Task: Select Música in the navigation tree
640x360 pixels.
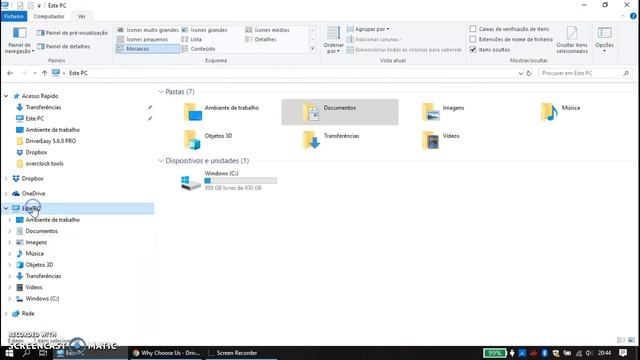Action: (34, 253)
